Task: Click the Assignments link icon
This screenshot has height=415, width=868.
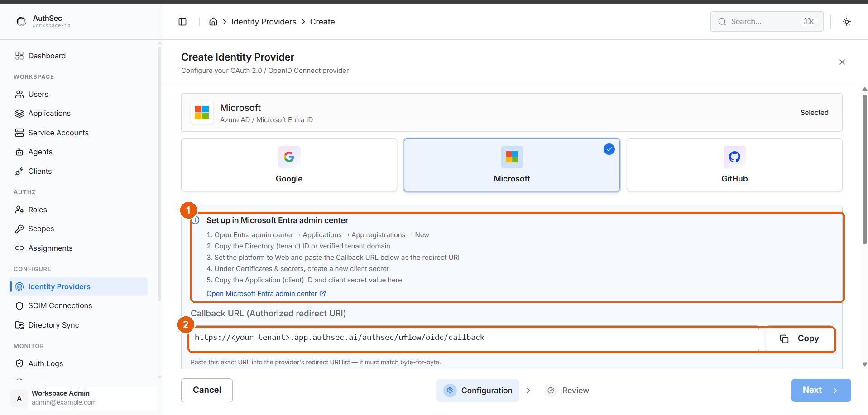Action: click(x=19, y=248)
